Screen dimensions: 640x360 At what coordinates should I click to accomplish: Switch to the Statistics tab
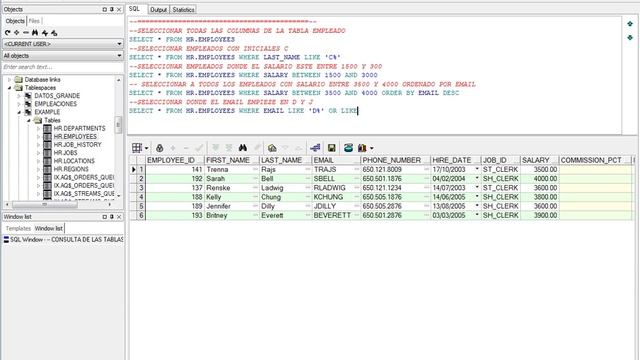coord(183,9)
